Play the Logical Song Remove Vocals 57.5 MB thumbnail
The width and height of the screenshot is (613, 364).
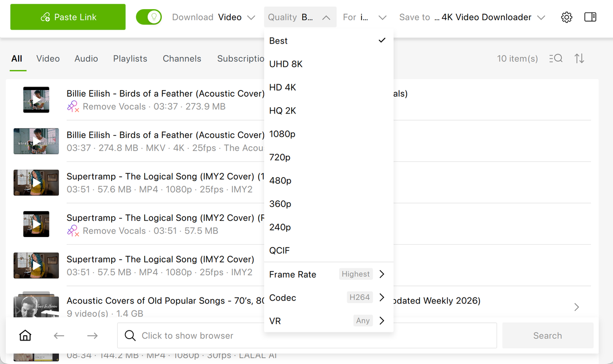click(x=36, y=224)
